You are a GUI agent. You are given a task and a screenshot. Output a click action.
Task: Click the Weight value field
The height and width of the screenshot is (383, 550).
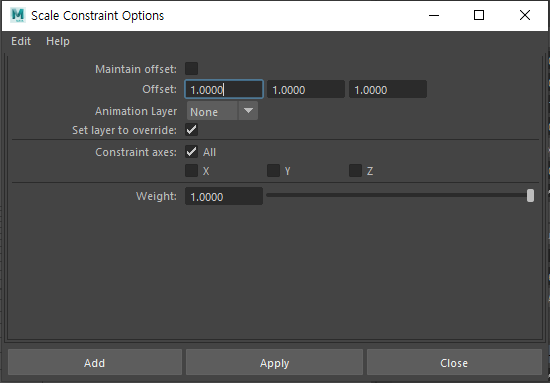pos(224,196)
